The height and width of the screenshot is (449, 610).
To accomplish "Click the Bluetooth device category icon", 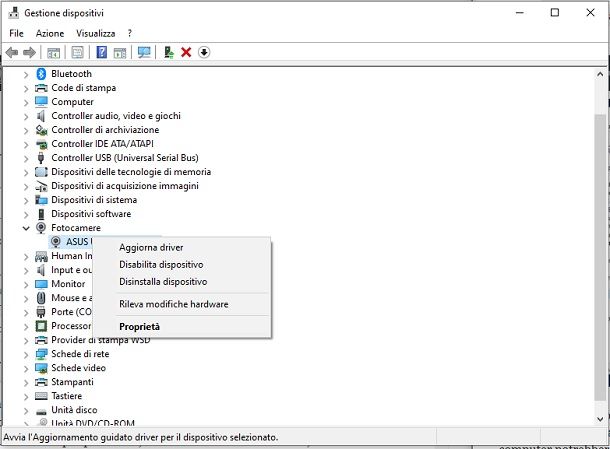I will tap(41, 74).
